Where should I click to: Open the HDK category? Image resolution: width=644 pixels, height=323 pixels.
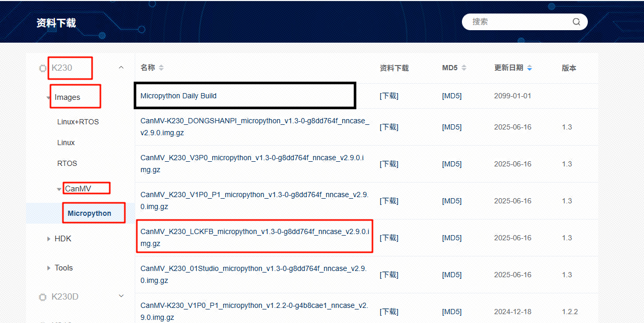(63, 239)
